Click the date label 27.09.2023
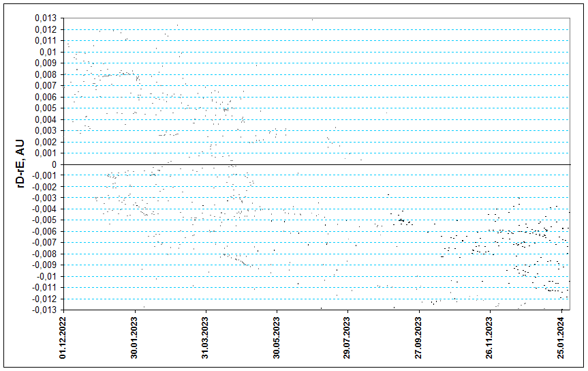Screen dimensions: 588x371 coord(418,338)
